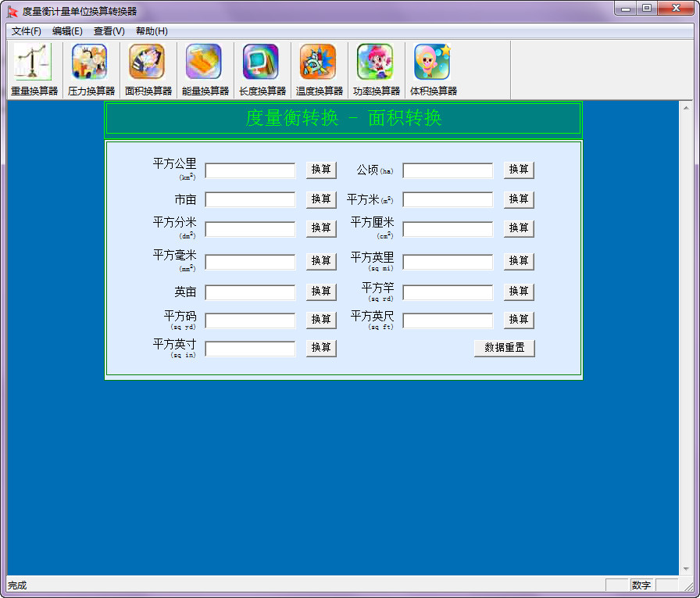Viewport: 700px width, 598px height.
Task: Open the 能量换算器 energy converter
Action: pos(203,69)
